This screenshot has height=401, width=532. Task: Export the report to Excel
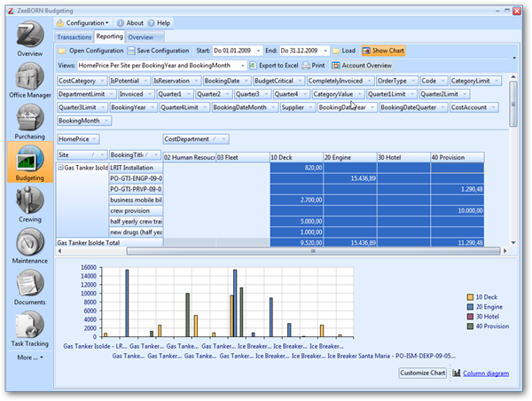pyautogui.click(x=271, y=66)
